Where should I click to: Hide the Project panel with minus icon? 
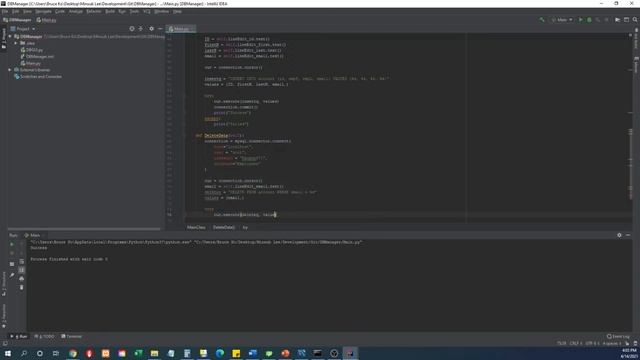160,29
